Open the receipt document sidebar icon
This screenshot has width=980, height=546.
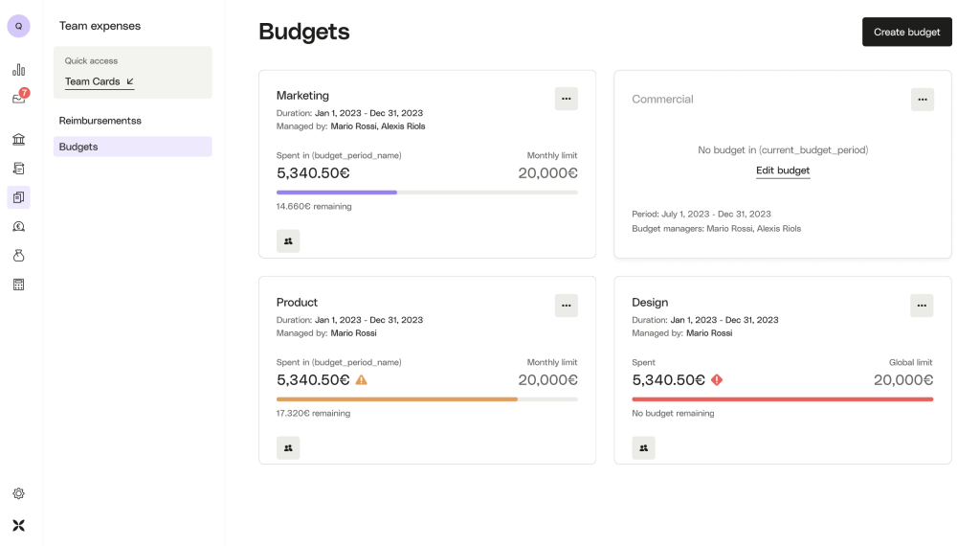(x=18, y=169)
